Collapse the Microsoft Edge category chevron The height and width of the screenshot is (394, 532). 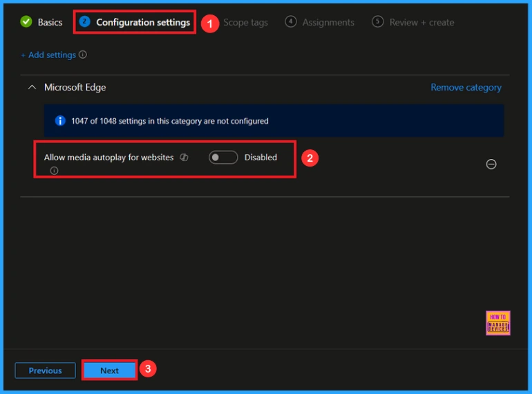point(32,87)
